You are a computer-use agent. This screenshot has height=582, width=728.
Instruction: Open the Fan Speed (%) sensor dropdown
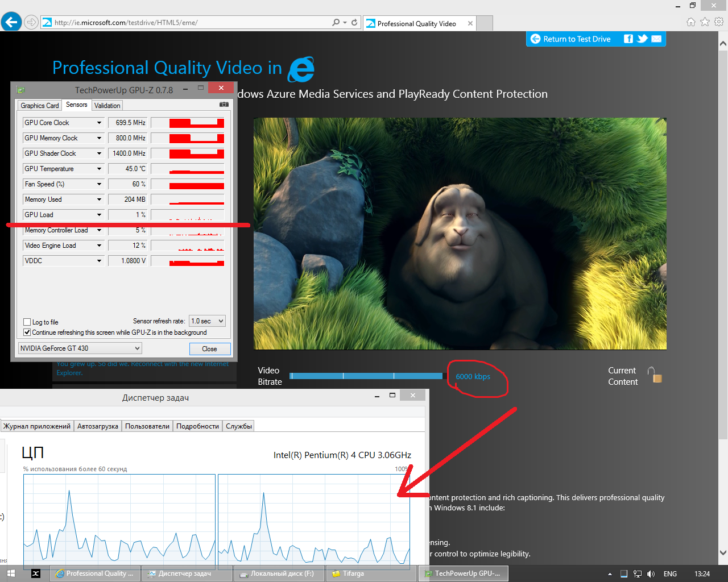click(x=99, y=184)
